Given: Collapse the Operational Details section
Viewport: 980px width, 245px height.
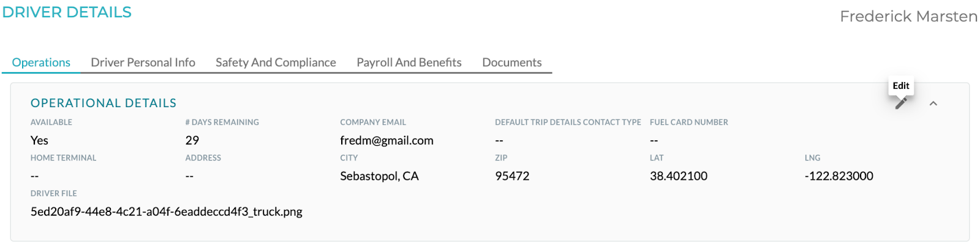Looking at the screenshot, I should 933,104.
